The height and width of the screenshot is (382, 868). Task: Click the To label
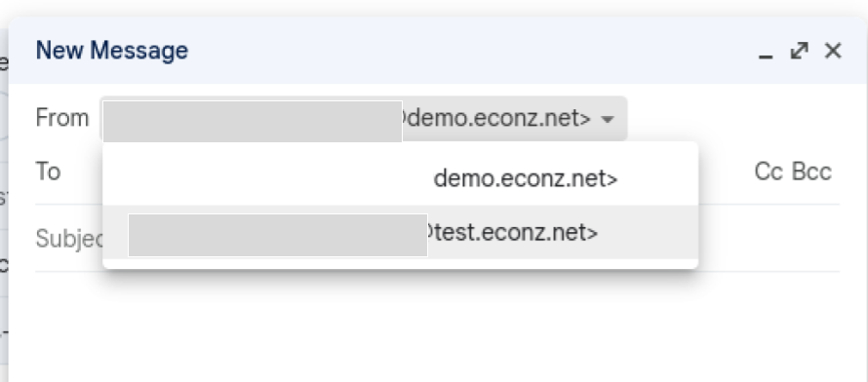point(48,172)
